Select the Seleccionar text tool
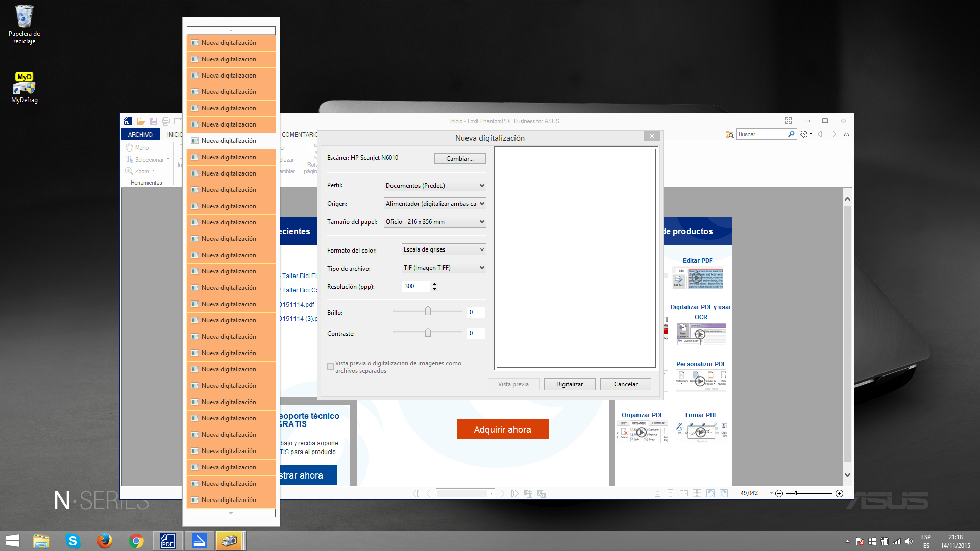980x551 pixels. [x=145, y=160]
